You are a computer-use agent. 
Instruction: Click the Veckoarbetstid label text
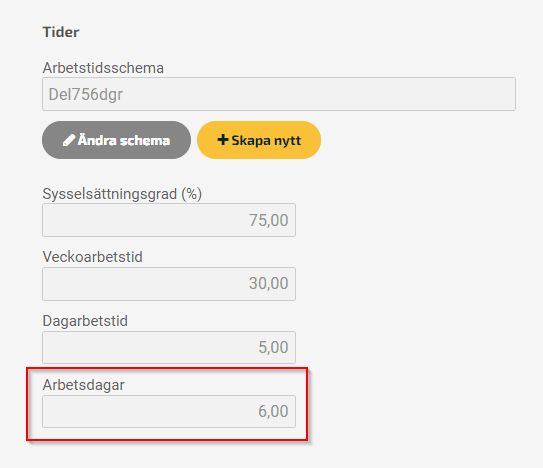pos(92,257)
